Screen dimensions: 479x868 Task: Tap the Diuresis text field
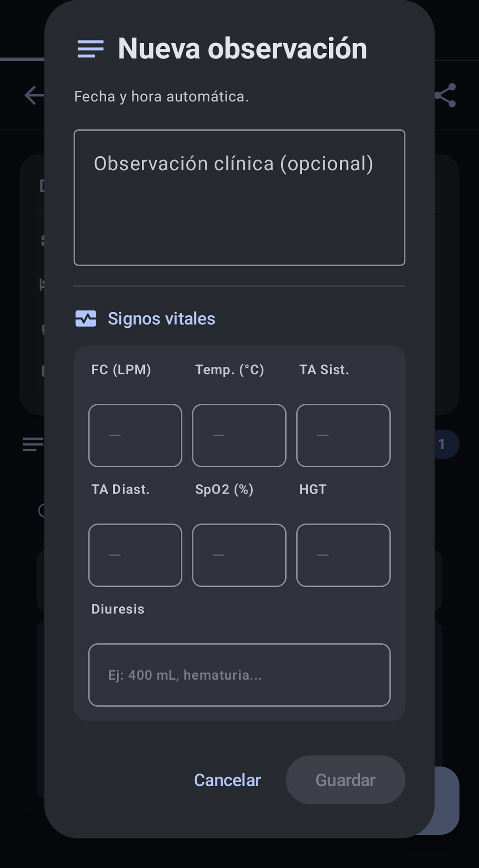[239, 675]
